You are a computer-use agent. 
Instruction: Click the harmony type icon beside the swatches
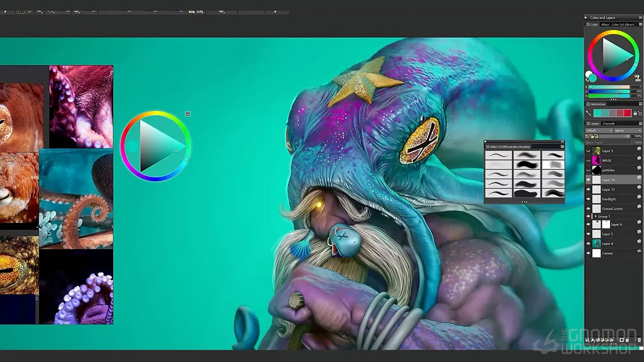[588, 114]
